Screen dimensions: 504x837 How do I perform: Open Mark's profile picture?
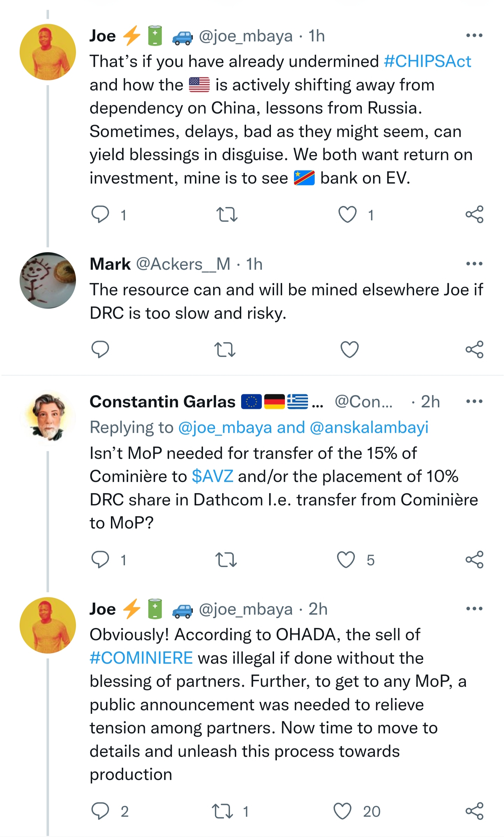click(48, 280)
